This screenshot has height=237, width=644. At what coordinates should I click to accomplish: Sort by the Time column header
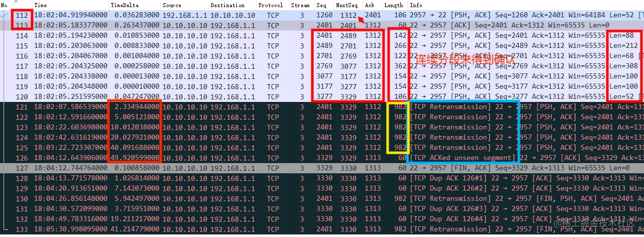(40, 5)
